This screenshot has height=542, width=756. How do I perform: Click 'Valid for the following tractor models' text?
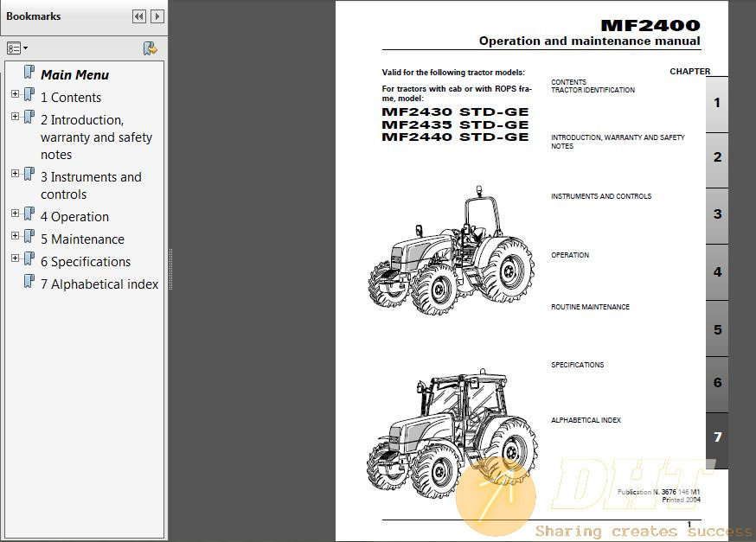coord(453,73)
